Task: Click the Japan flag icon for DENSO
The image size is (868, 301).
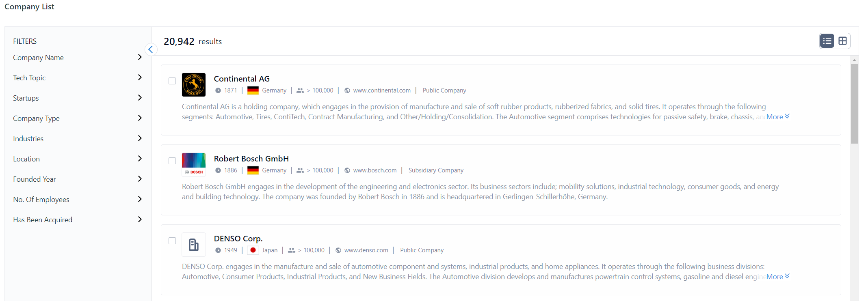Action: [253, 250]
